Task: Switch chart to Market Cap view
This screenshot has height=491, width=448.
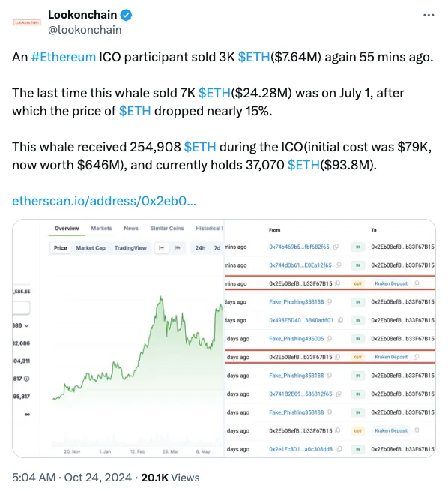Action: [91, 247]
